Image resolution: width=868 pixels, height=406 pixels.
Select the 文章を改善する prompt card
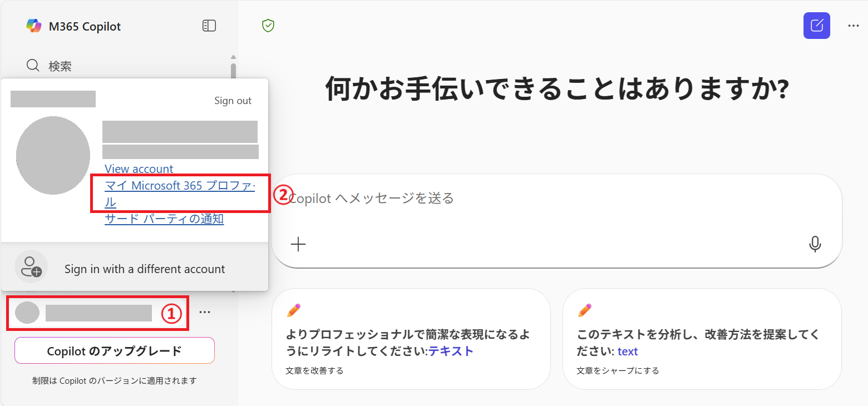click(411, 339)
